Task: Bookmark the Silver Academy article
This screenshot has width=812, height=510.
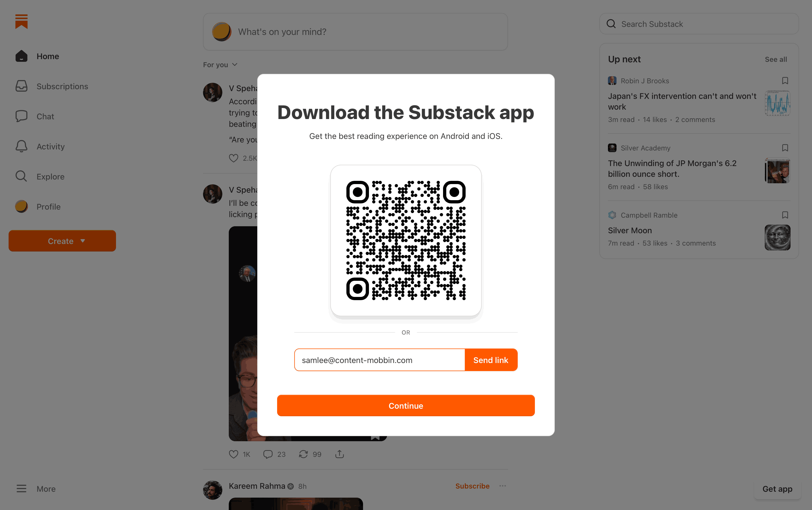Action: (x=785, y=148)
